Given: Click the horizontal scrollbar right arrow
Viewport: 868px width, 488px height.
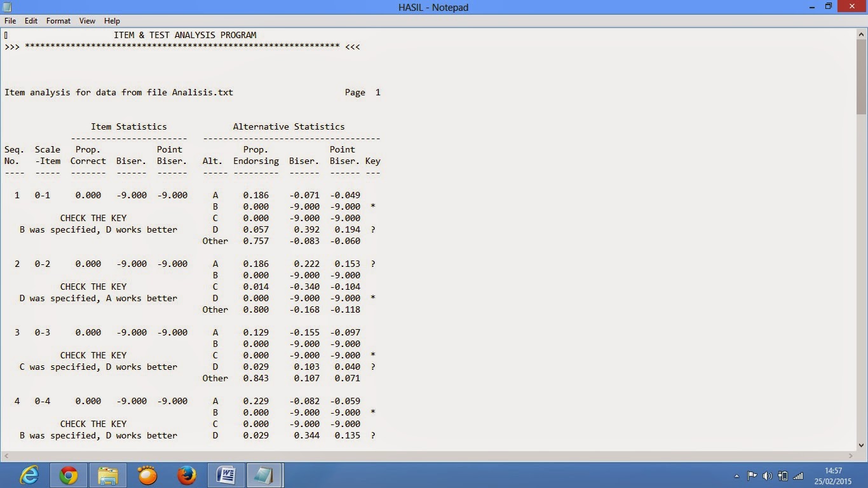Looking at the screenshot, I should click(851, 456).
